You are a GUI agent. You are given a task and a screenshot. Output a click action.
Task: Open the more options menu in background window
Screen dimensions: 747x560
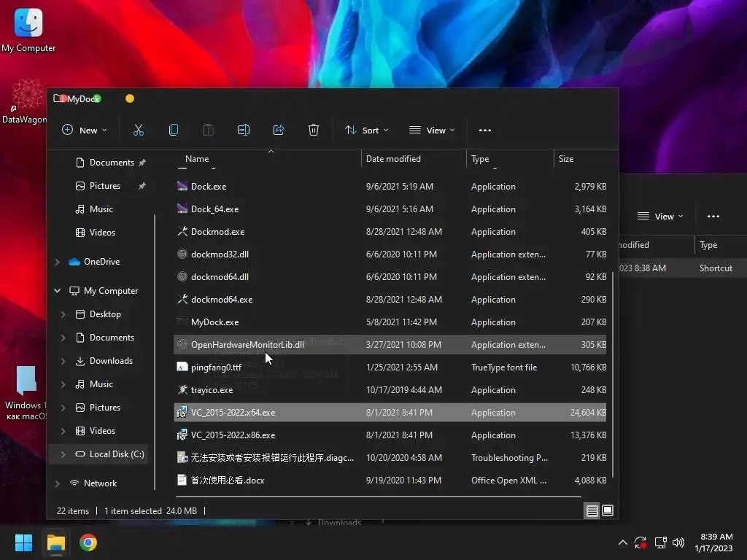[713, 216]
